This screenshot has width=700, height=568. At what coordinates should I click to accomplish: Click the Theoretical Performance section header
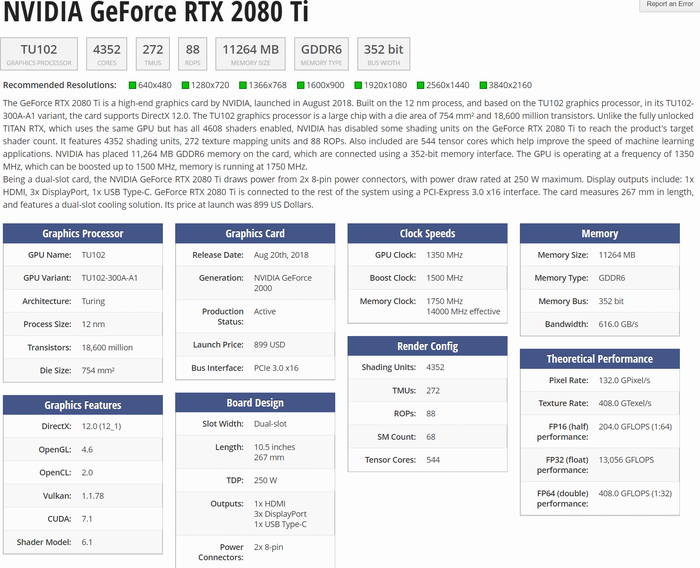pyautogui.click(x=600, y=359)
